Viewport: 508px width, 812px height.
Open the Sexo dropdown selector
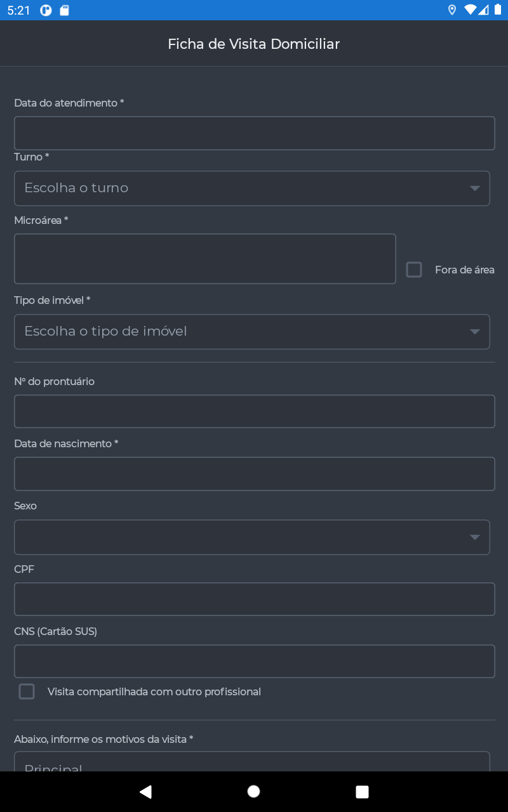(x=252, y=537)
